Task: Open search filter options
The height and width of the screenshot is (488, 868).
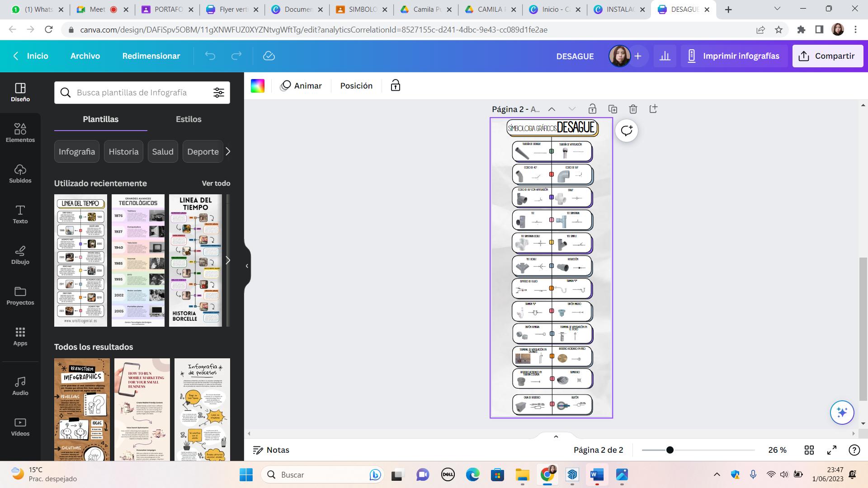Action: pos(219,93)
